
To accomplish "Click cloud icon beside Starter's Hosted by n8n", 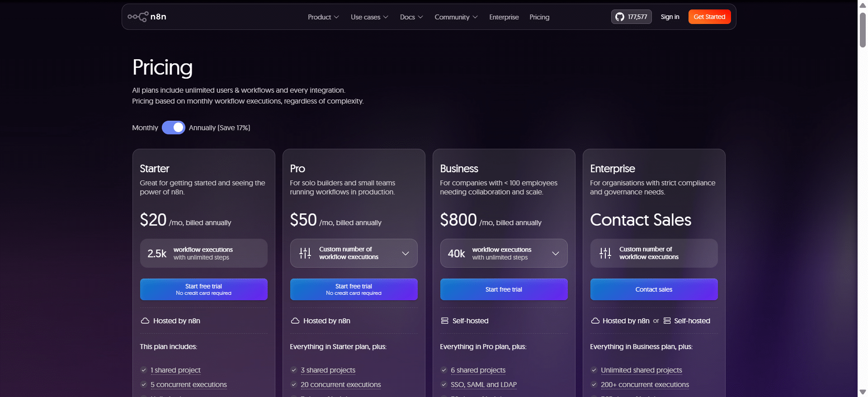I will tap(145, 321).
